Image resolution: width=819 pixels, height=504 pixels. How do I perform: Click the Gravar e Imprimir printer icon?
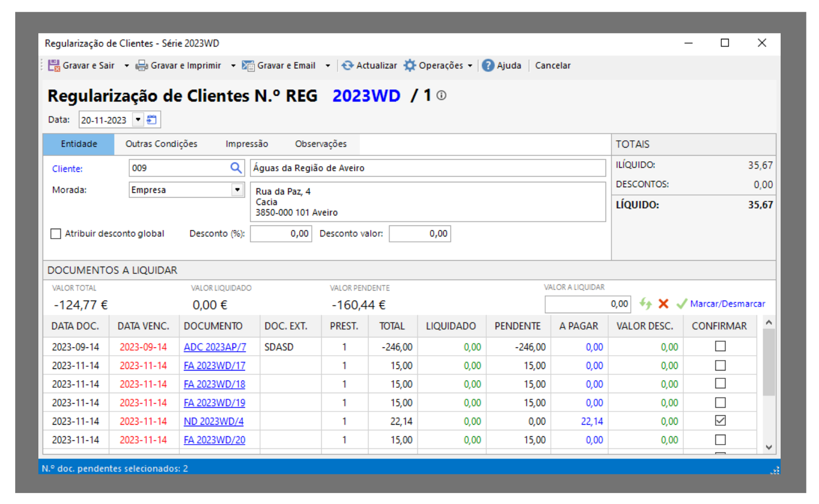coord(141,66)
